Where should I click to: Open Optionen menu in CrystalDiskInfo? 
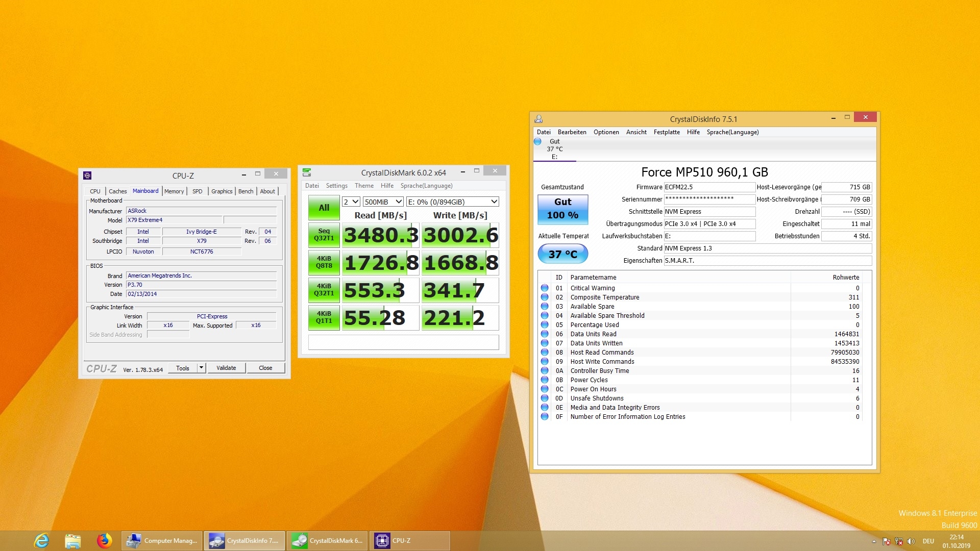pyautogui.click(x=606, y=132)
